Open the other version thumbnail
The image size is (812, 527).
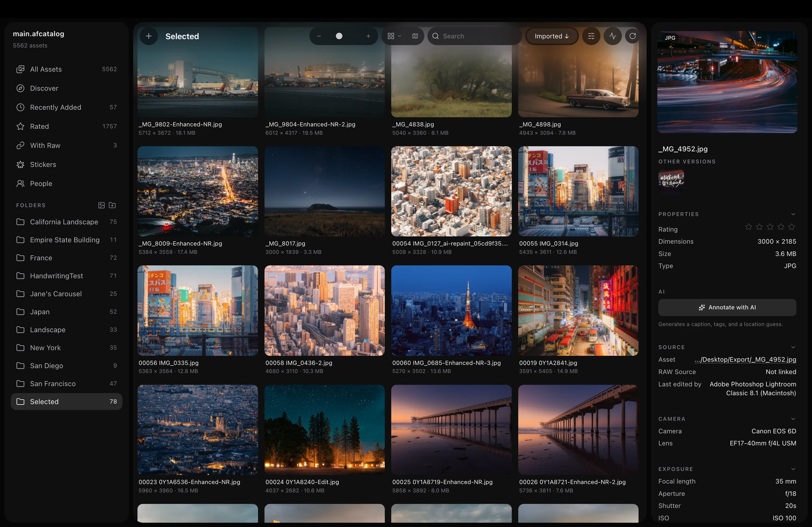(671, 179)
